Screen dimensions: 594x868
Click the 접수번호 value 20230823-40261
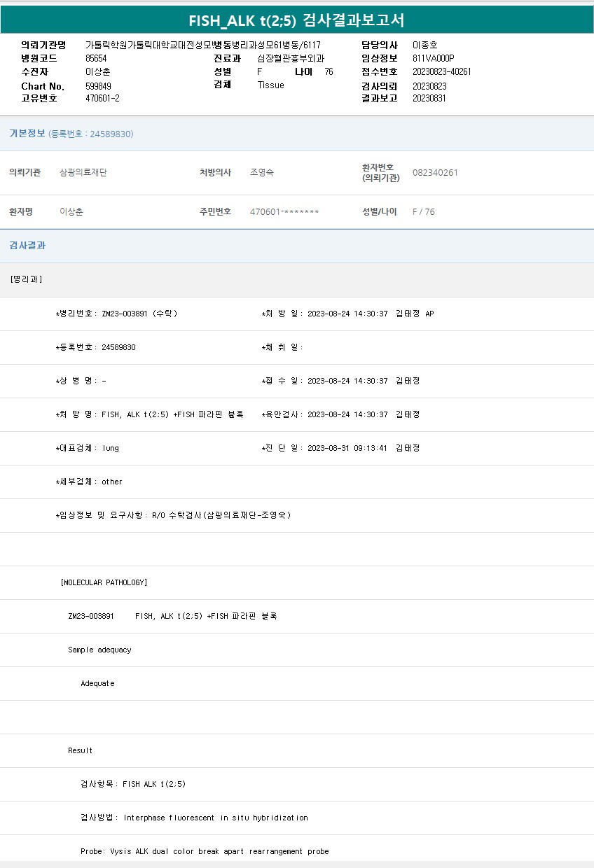tap(441, 72)
